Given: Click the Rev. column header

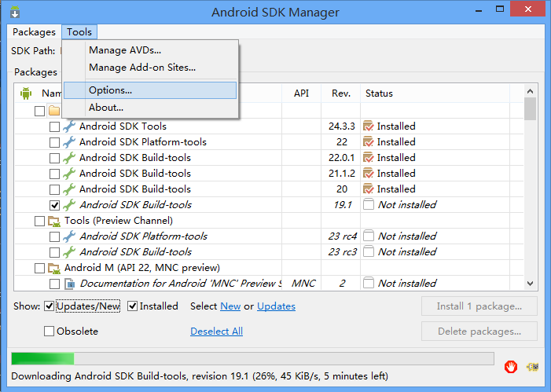Looking at the screenshot, I should tap(341, 93).
